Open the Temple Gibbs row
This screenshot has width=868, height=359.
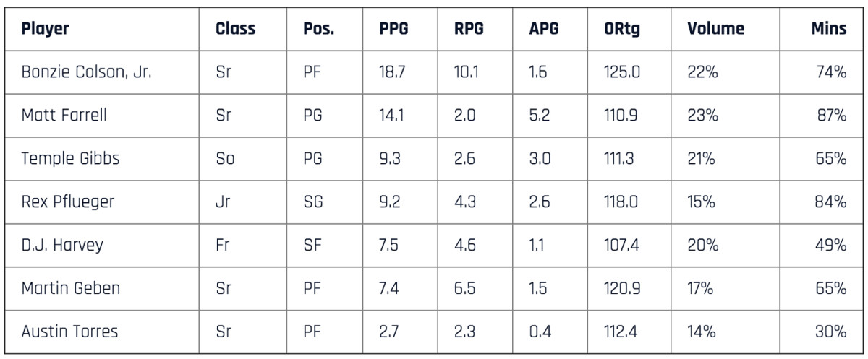coord(70,159)
